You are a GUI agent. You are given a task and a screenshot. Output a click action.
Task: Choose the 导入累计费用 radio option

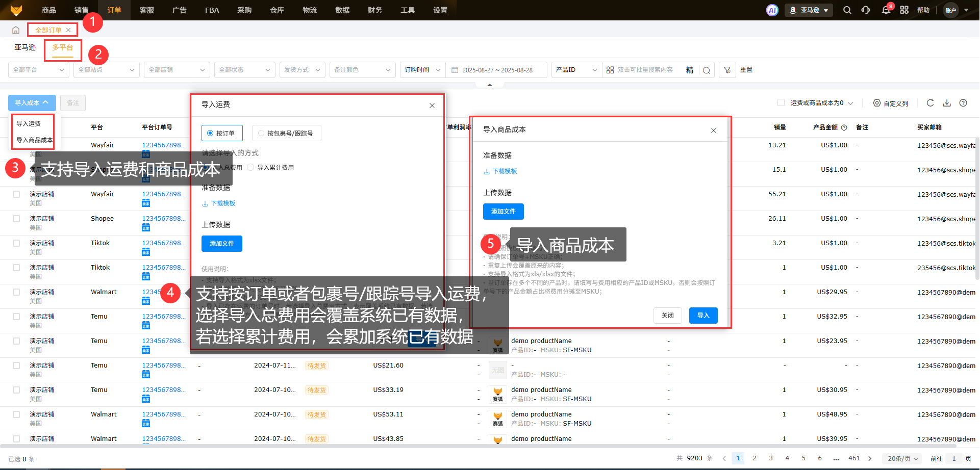coord(250,168)
